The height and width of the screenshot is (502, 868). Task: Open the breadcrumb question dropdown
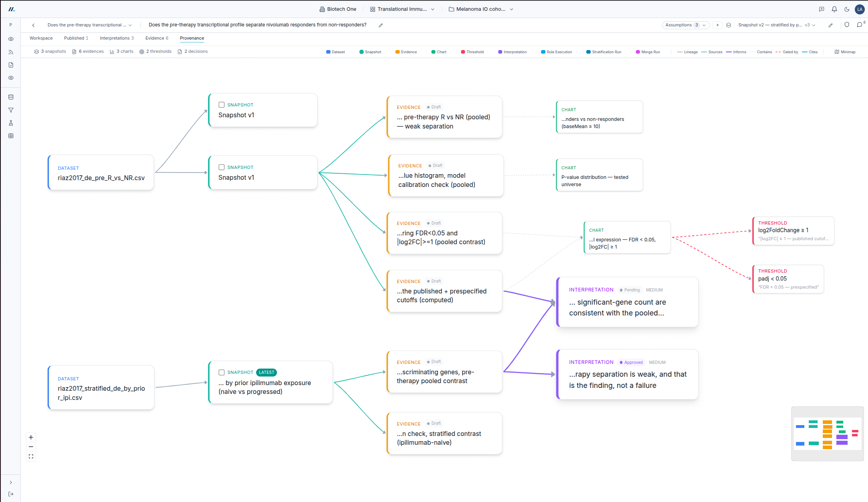(x=89, y=25)
